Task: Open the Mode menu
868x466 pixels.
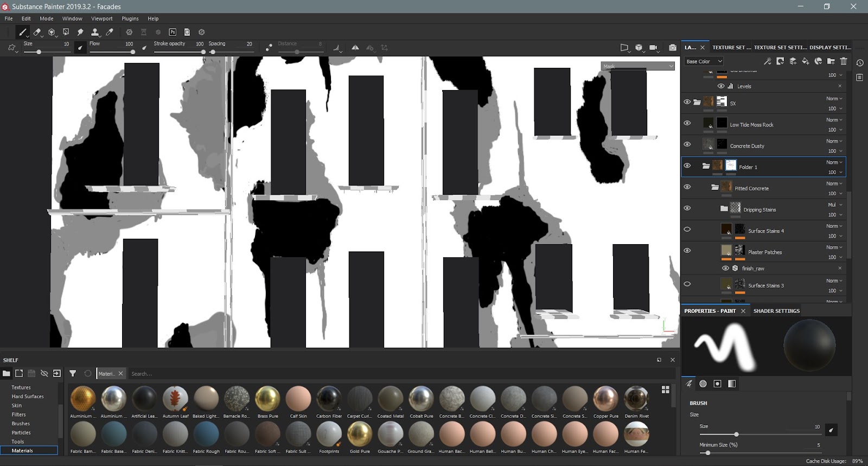Action: coord(47,18)
